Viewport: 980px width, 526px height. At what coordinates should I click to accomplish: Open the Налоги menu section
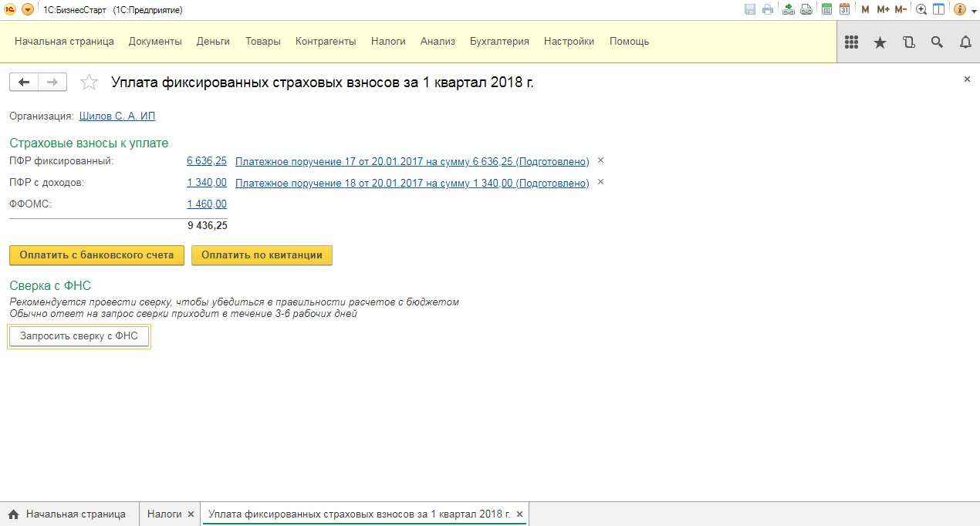(x=388, y=42)
